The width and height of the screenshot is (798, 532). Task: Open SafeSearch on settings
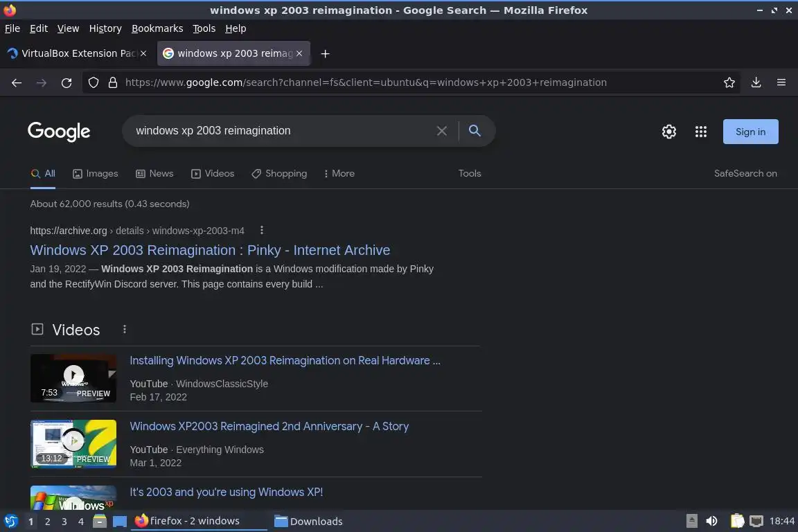point(745,174)
